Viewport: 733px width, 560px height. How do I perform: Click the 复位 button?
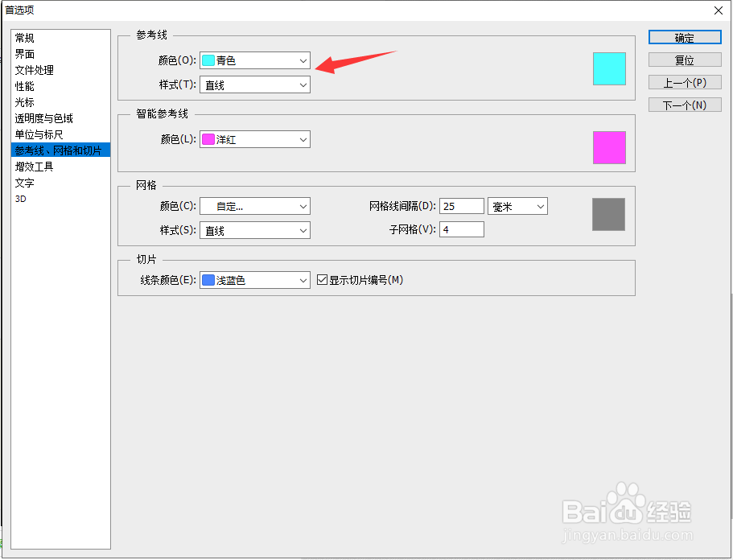tap(685, 60)
